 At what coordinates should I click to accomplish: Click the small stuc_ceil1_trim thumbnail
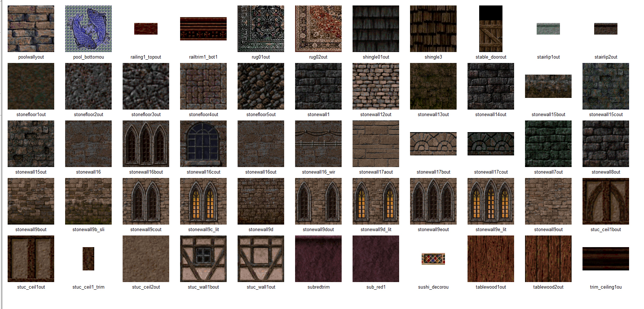pyautogui.click(x=88, y=259)
